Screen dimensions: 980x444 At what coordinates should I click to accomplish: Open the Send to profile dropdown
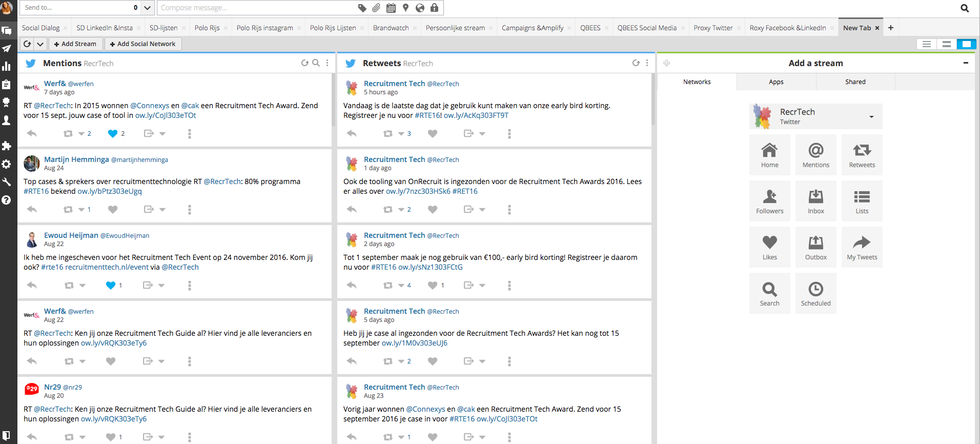click(x=148, y=8)
